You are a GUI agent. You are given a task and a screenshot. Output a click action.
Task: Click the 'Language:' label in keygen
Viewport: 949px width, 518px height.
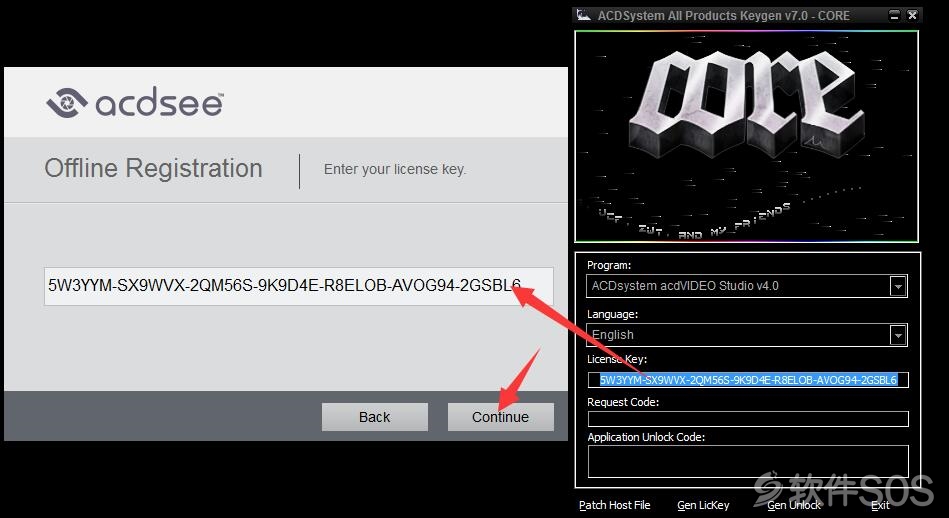(x=611, y=314)
